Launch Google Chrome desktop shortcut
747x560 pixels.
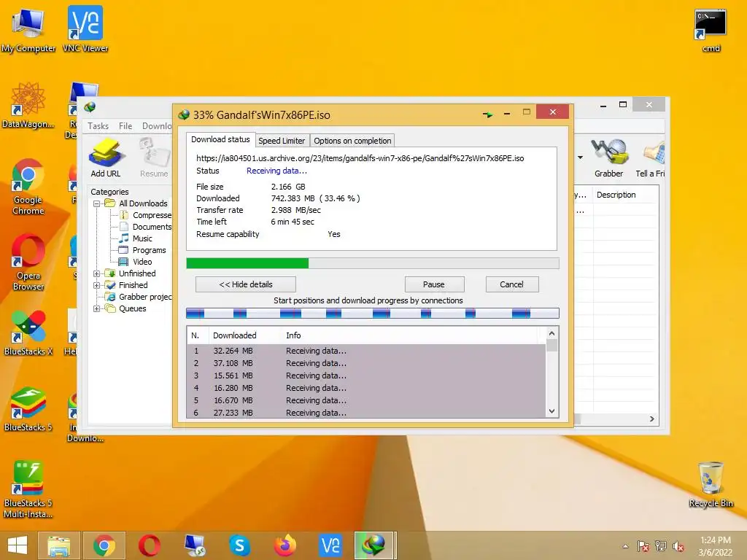pyautogui.click(x=28, y=186)
